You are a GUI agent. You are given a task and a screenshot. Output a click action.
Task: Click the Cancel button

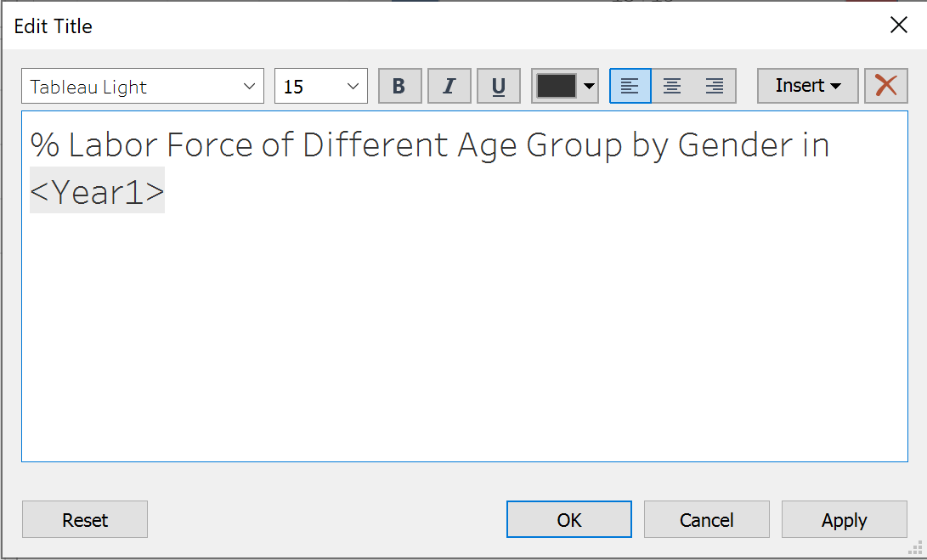(x=706, y=520)
